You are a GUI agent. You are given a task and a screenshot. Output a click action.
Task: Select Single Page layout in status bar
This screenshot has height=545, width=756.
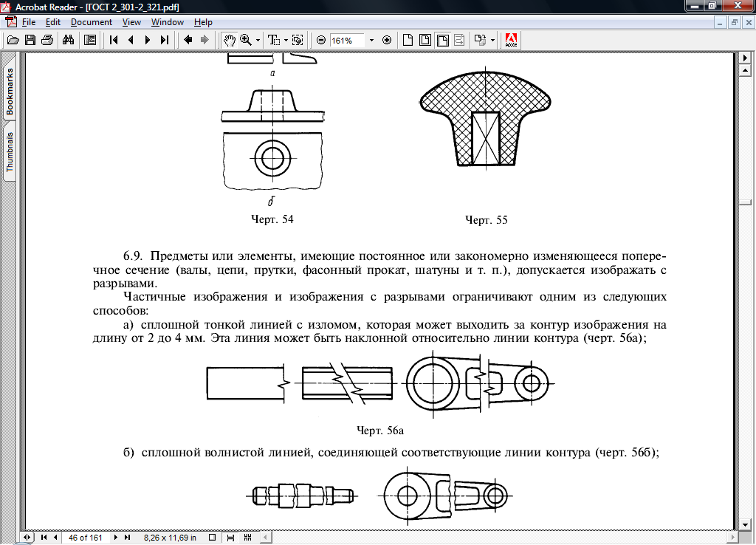[x=212, y=538]
